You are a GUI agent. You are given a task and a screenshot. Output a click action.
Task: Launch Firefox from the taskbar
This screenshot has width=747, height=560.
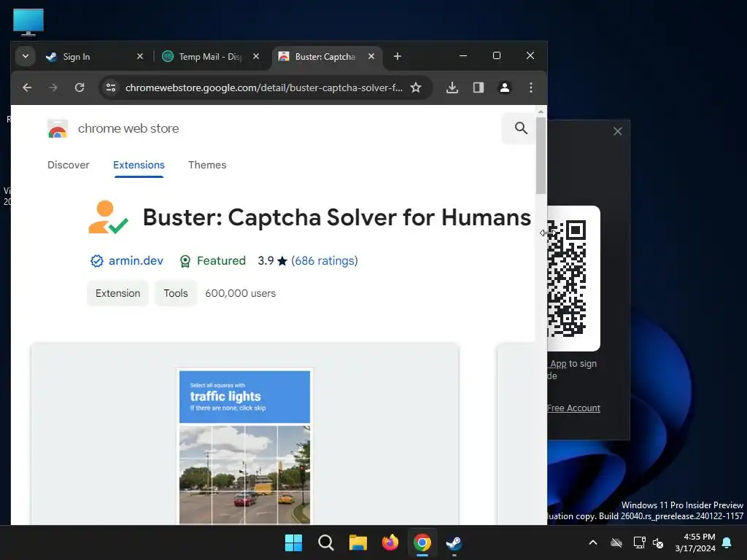[390, 542]
